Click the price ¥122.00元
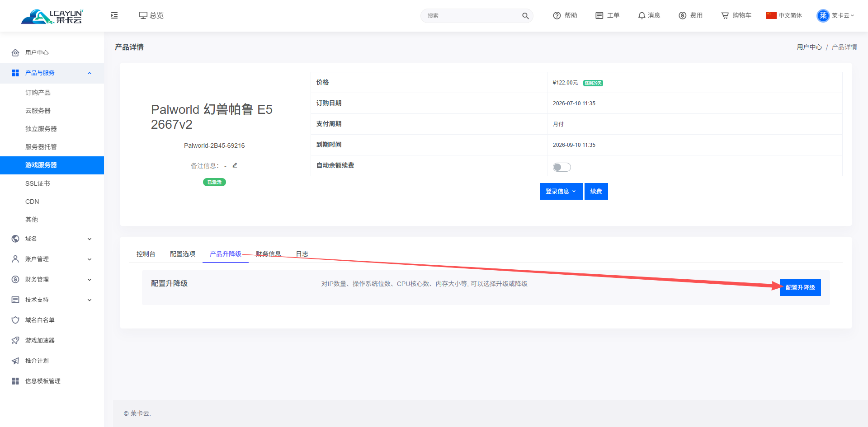This screenshot has width=868, height=427. (x=565, y=83)
